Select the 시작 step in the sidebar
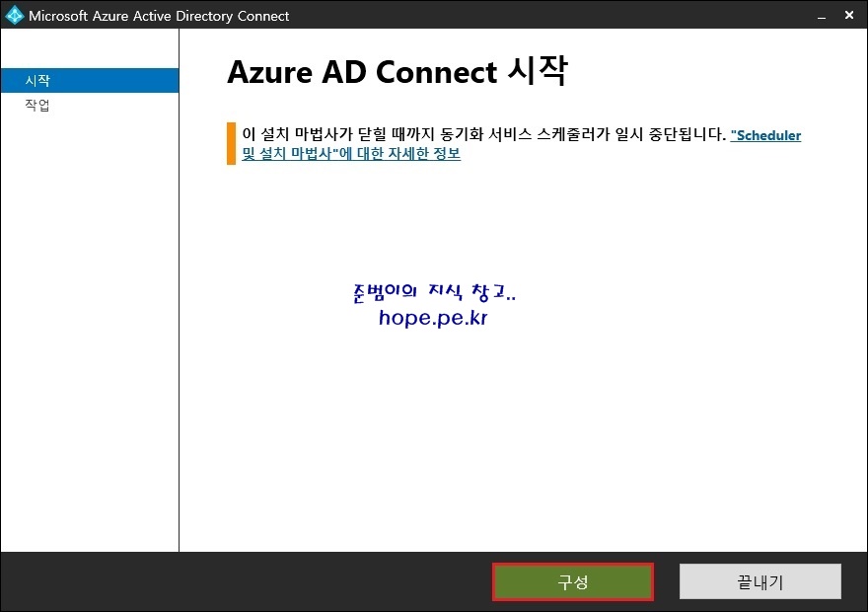Screen dimensions: 868x612 90,80
